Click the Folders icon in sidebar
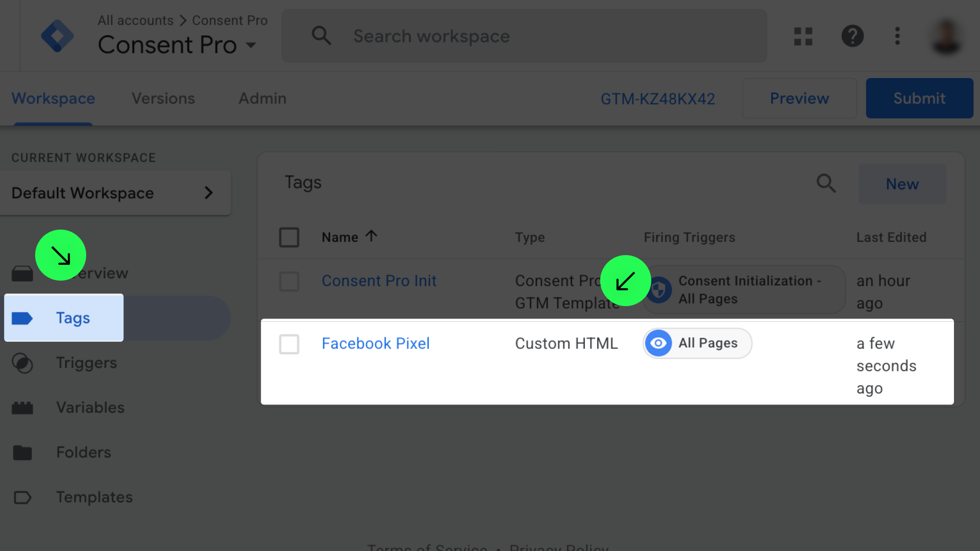Image resolution: width=980 pixels, height=551 pixels. coord(22,453)
